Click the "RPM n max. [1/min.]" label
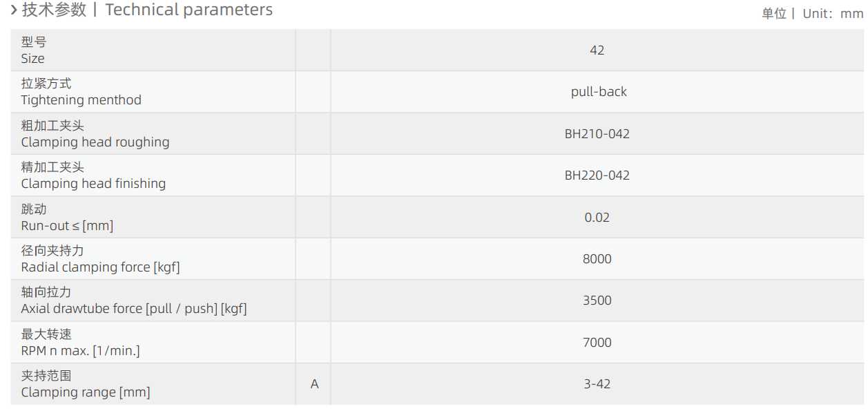Viewport: 868px width, 409px height. [x=80, y=351]
